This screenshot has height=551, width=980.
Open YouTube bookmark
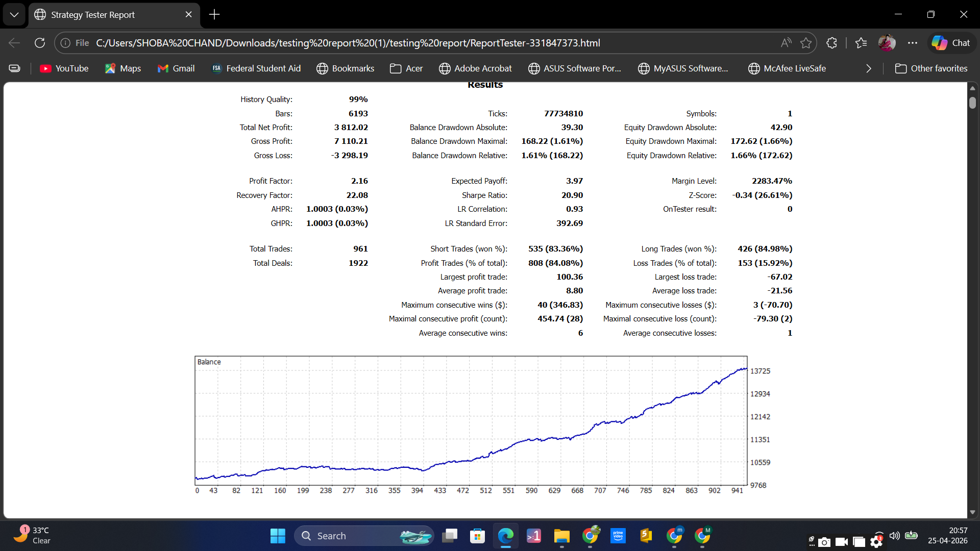pos(64,68)
